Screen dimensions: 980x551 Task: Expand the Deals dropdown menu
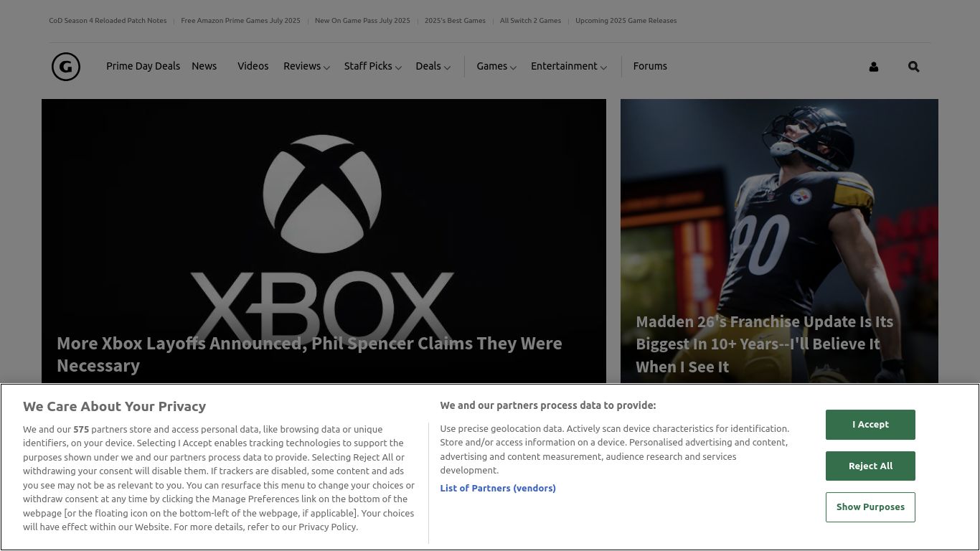point(433,66)
